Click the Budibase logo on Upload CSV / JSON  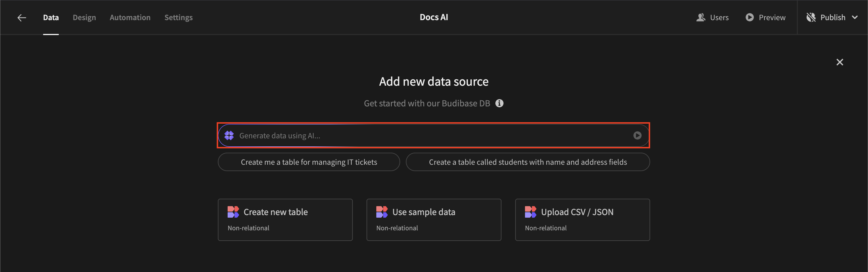(x=530, y=212)
